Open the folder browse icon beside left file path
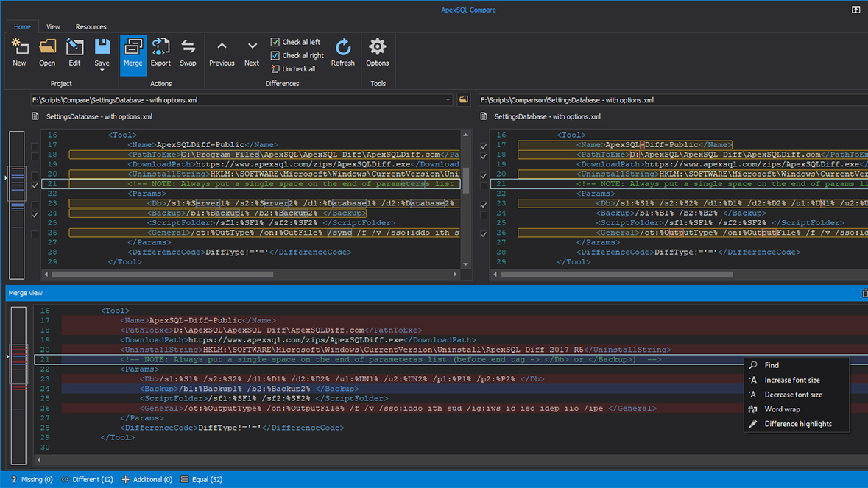 pyautogui.click(x=462, y=99)
